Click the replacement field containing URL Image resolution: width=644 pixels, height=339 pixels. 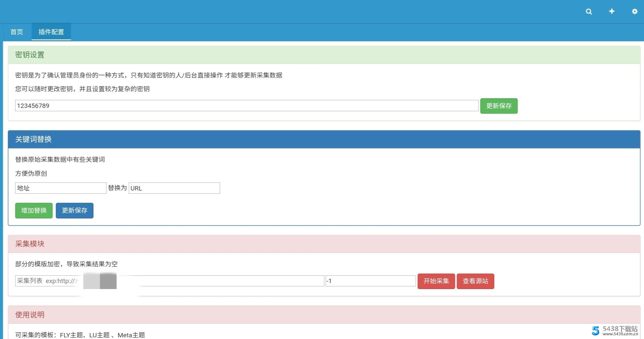[x=174, y=188]
